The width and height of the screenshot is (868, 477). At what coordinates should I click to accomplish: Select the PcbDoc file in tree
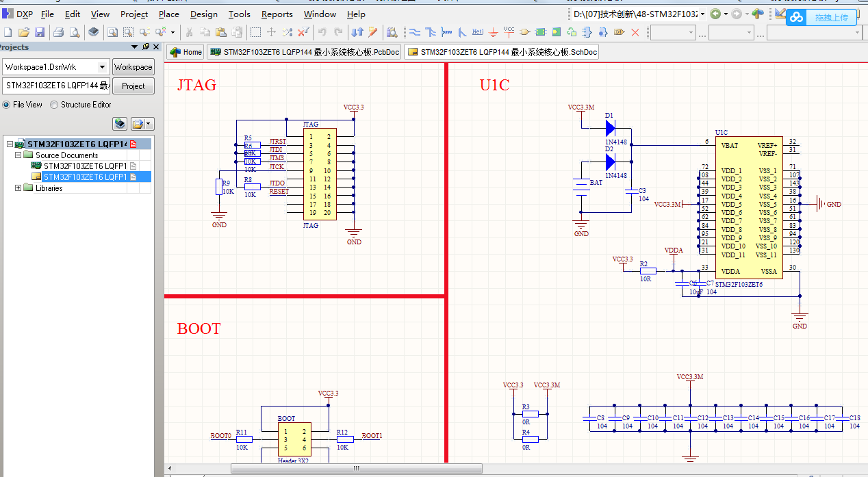coord(84,166)
